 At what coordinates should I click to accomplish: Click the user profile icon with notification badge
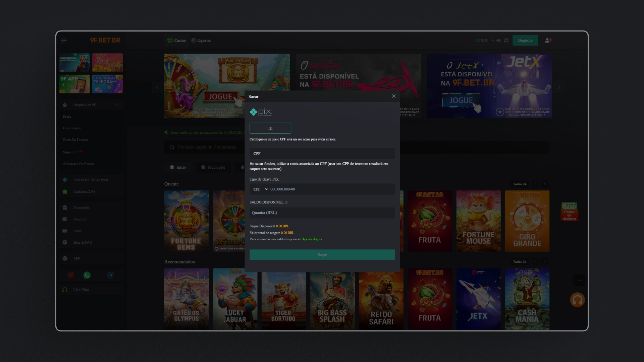pos(548,41)
